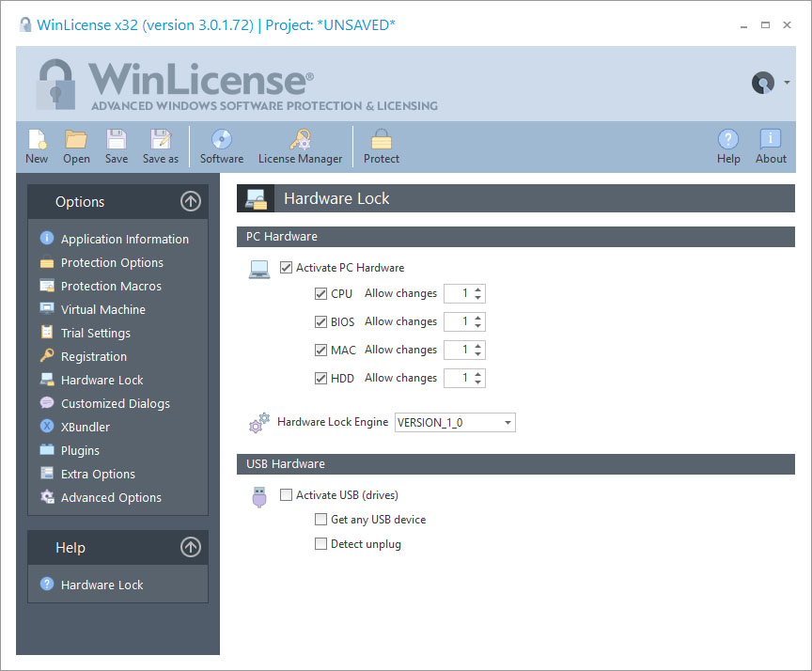Click the New project toolbar icon
Image resolution: width=812 pixels, height=671 pixels.
pos(38,139)
